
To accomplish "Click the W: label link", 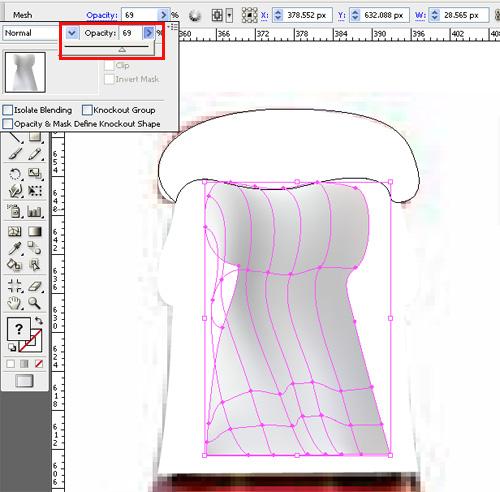I will [420, 15].
